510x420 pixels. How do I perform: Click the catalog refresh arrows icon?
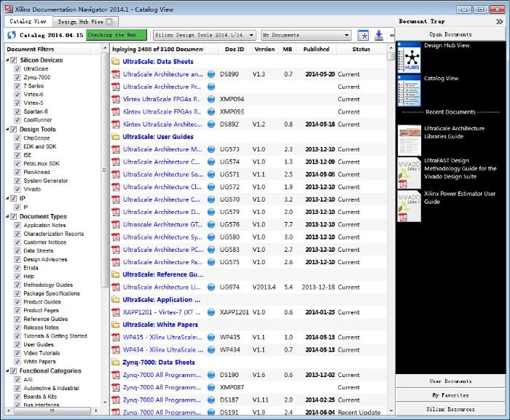coord(12,35)
